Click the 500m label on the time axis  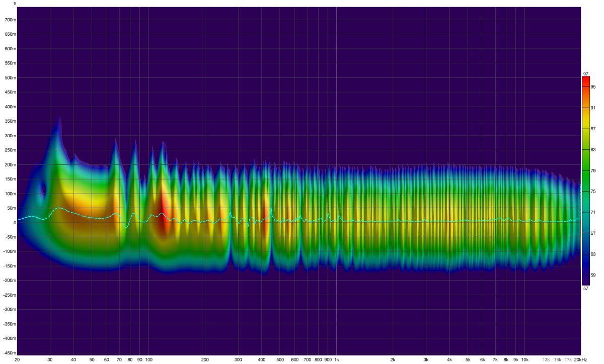10,78
